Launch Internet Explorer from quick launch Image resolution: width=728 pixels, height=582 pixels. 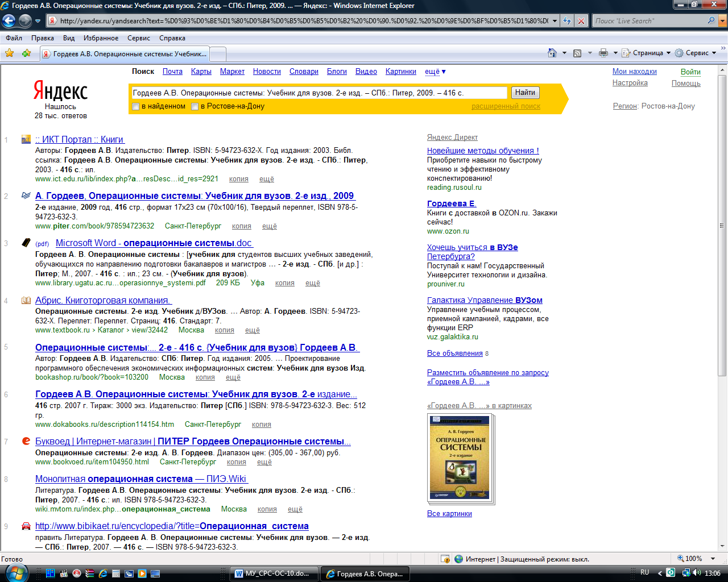(x=103, y=573)
